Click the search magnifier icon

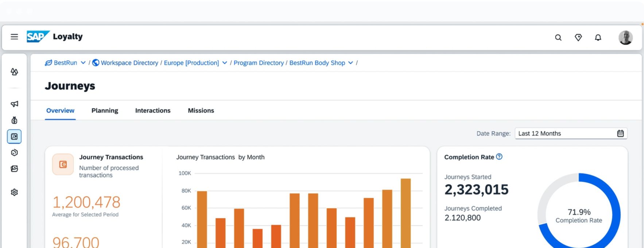[x=558, y=38]
